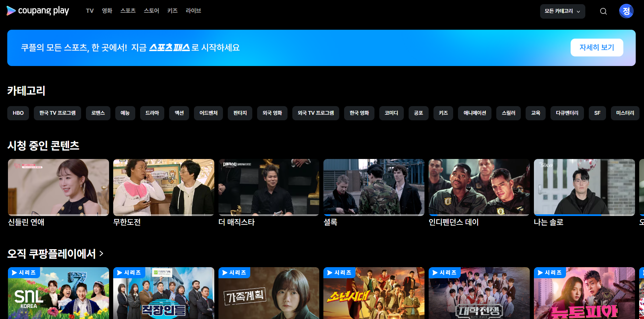Select the 한국 TV 프로그램 category chip

pyautogui.click(x=57, y=113)
